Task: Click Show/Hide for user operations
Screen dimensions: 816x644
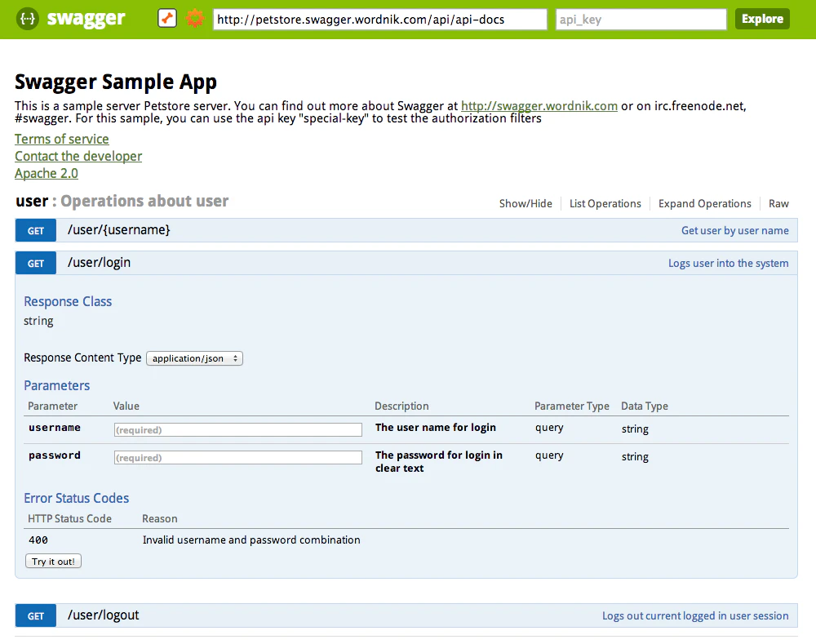Action: (526, 203)
